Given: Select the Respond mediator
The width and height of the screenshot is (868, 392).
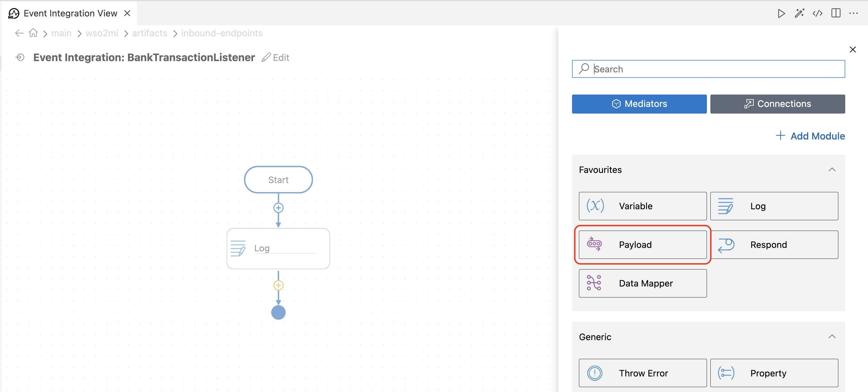Looking at the screenshot, I should click(x=774, y=245).
